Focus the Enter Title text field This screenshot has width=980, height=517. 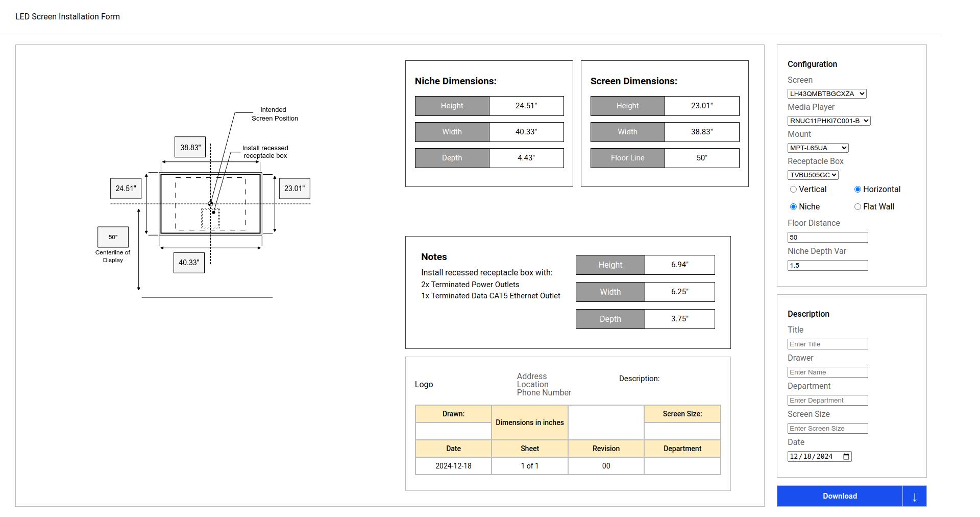pyautogui.click(x=827, y=344)
